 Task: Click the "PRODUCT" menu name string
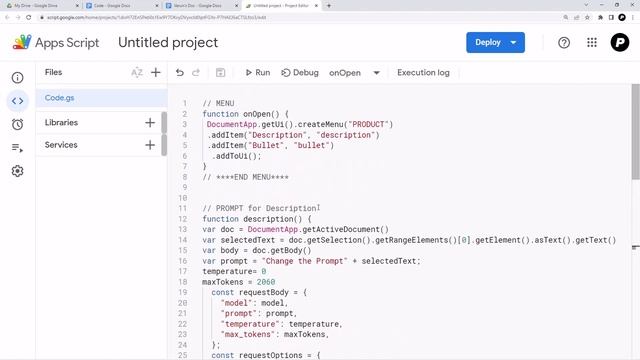point(368,124)
